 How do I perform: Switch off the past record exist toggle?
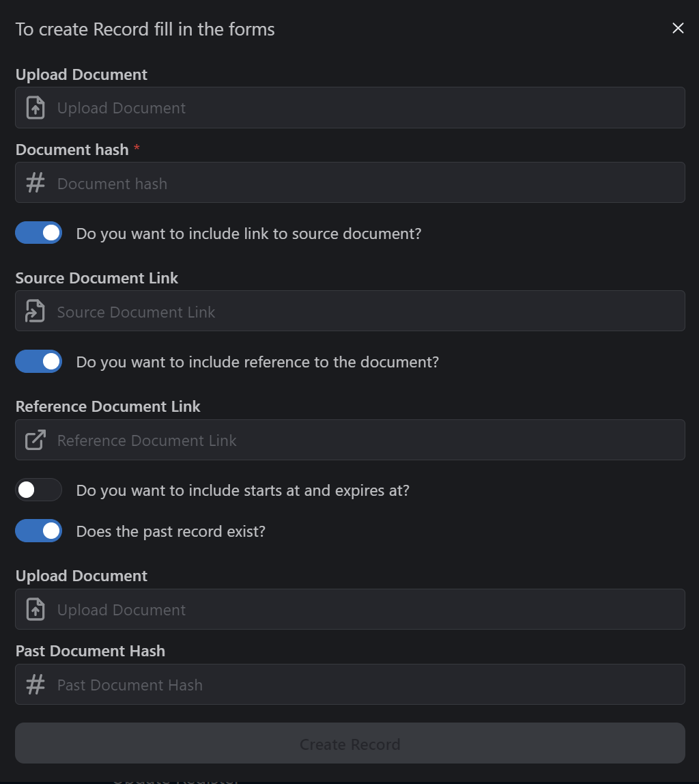pyautogui.click(x=38, y=531)
